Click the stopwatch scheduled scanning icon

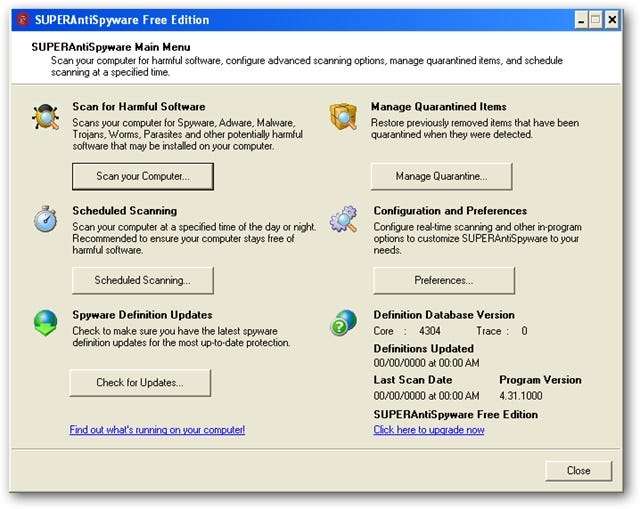pos(45,219)
